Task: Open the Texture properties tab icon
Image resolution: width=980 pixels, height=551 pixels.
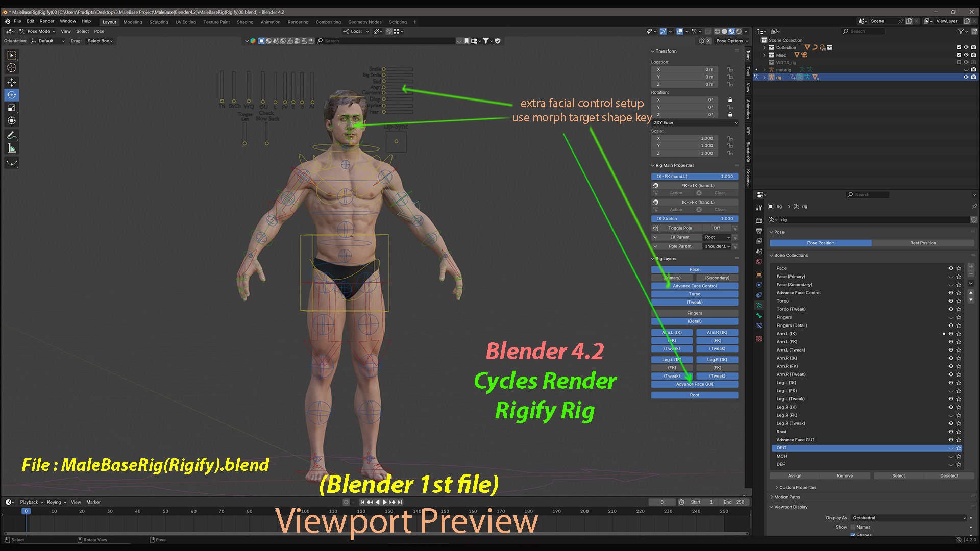Action: pos(759,338)
